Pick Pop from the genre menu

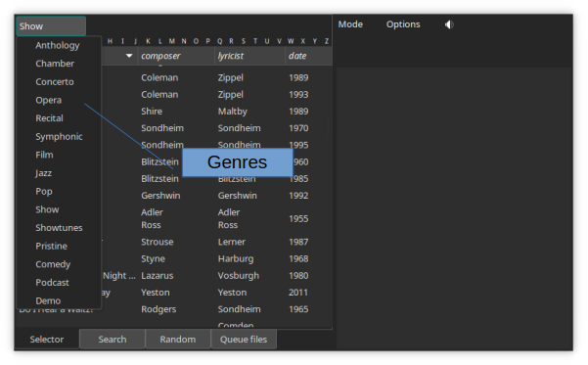[x=44, y=192]
